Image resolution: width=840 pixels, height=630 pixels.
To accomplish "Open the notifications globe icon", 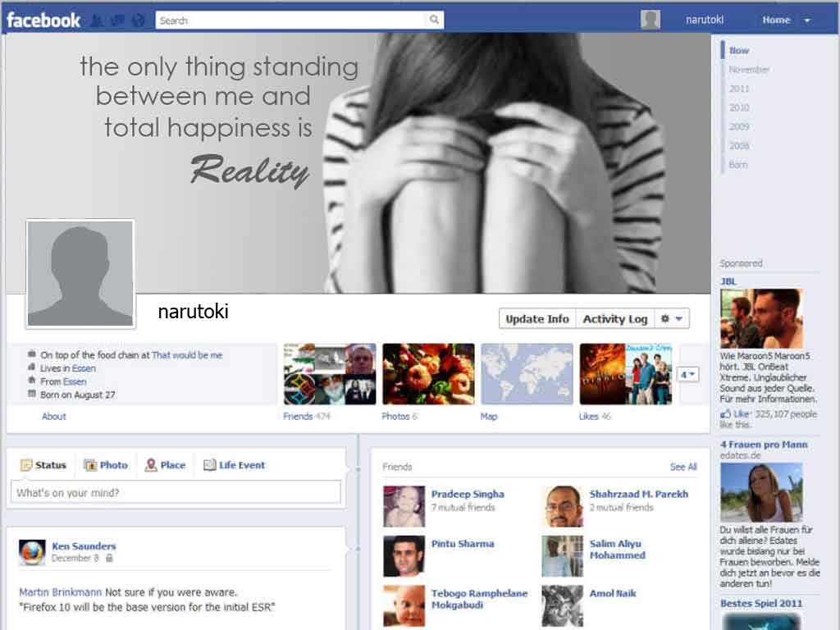I will [x=138, y=21].
